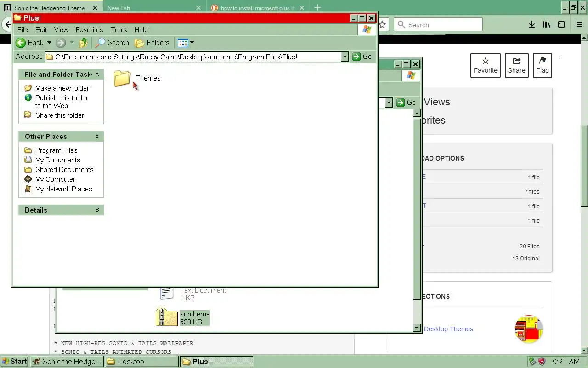Screen dimensions: 588x368
Task: Open the browser Library icon
Action: pyautogui.click(x=547, y=25)
